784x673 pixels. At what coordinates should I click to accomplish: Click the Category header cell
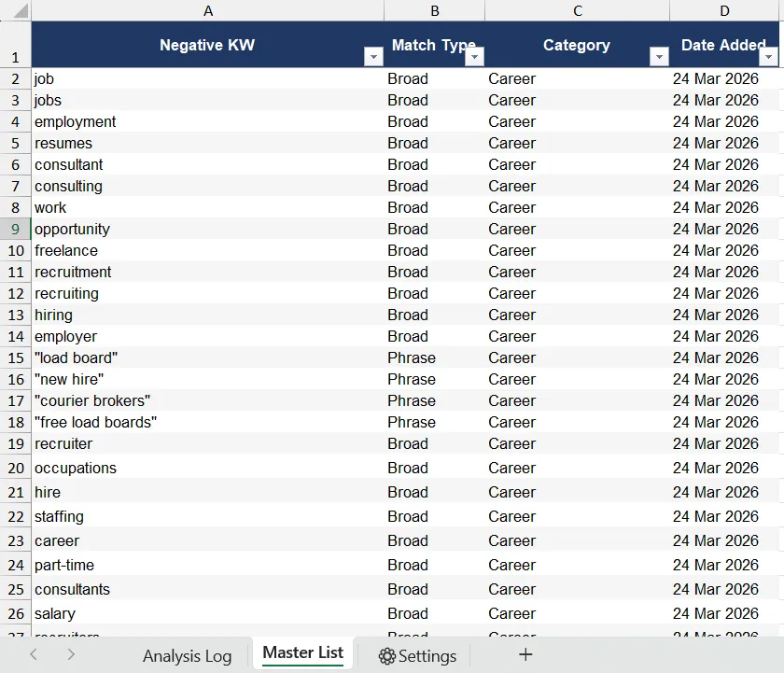[x=578, y=45]
